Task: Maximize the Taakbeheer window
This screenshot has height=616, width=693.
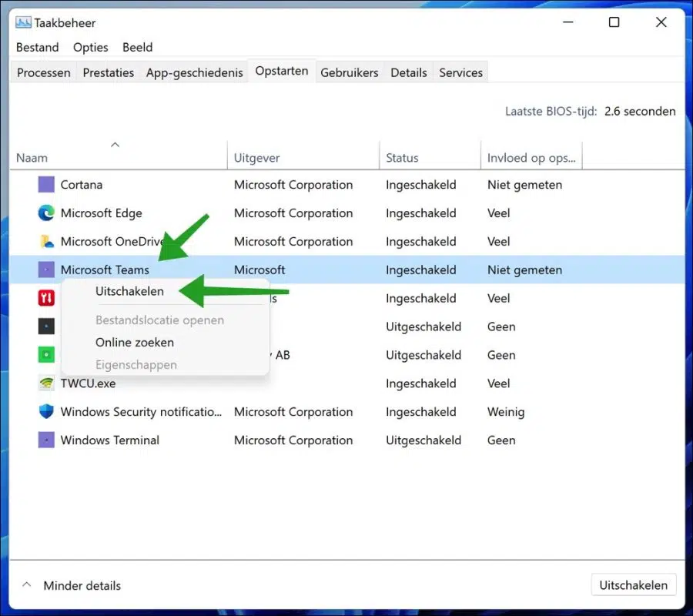Action: coord(614,22)
